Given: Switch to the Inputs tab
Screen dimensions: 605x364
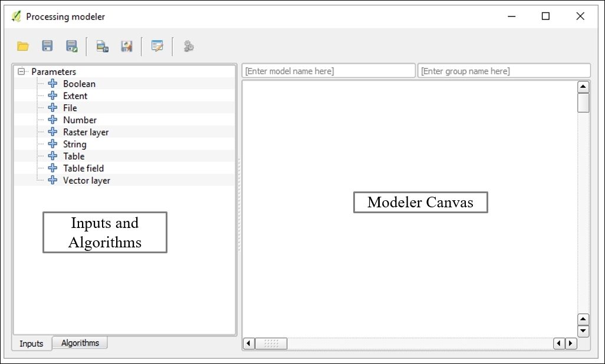Looking at the screenshot, I should tap(32, 343).
